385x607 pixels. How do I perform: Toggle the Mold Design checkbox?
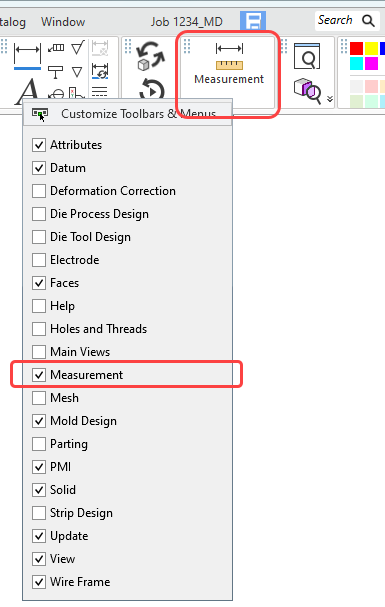(39, 420)
